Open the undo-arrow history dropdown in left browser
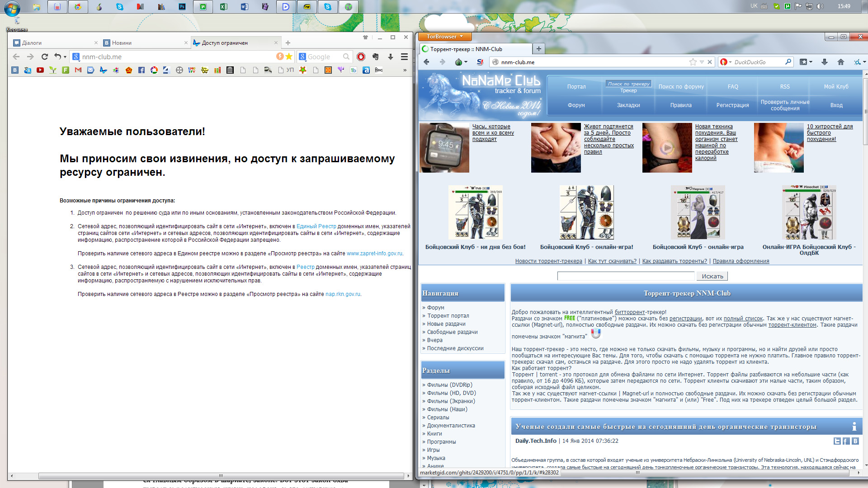868x488 pixels. click(x=65, y=57)
